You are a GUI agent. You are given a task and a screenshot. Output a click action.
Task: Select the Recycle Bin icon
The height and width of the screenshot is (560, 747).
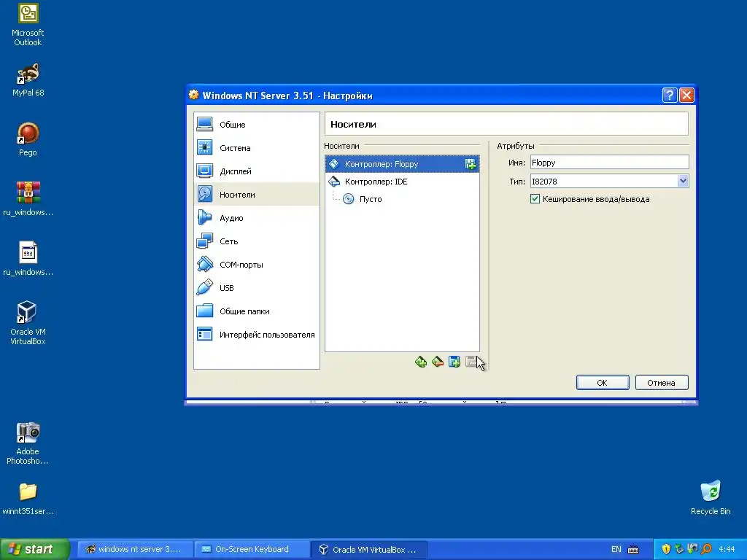pos(711,497)
